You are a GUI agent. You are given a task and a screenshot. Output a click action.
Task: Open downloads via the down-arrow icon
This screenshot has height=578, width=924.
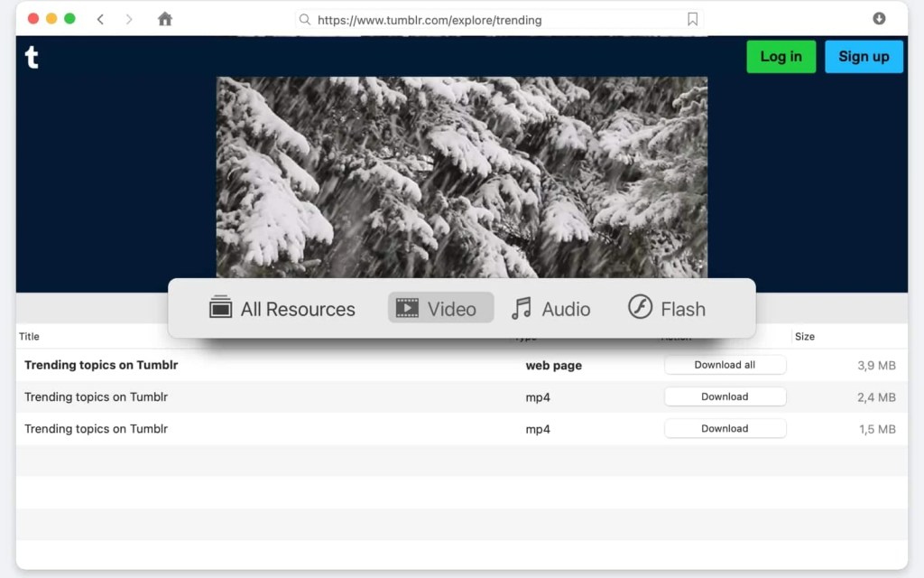click(x=879, y=19)
